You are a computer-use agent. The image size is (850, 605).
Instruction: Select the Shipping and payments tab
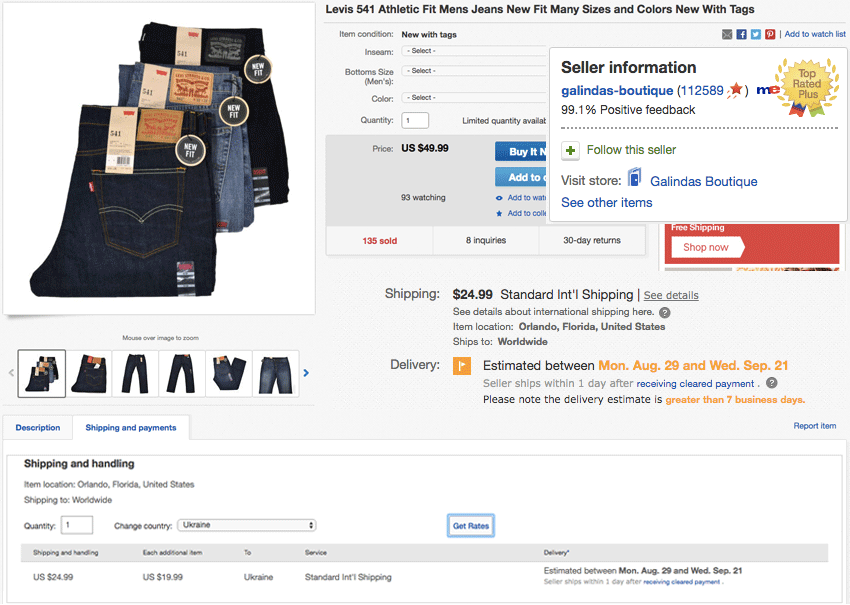coord(131,428)
